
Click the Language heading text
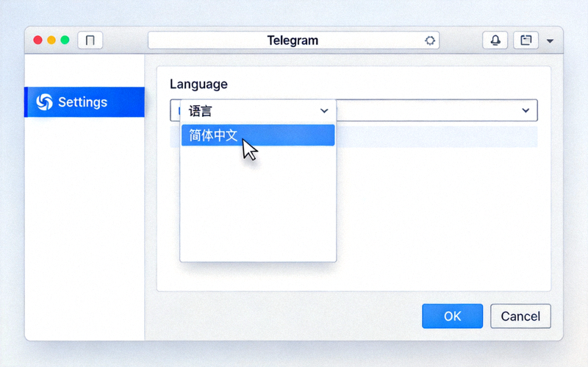[x=198, y=84]
